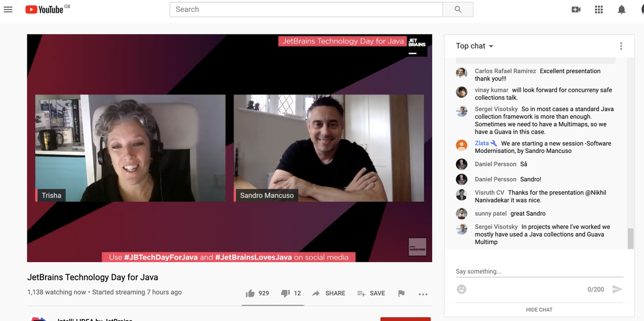Click avatar beside Daniel Persson 'Sandro!' message
The height and width of the screenshot is (321, 644).
pyautogui.click(x=462, y=179)
